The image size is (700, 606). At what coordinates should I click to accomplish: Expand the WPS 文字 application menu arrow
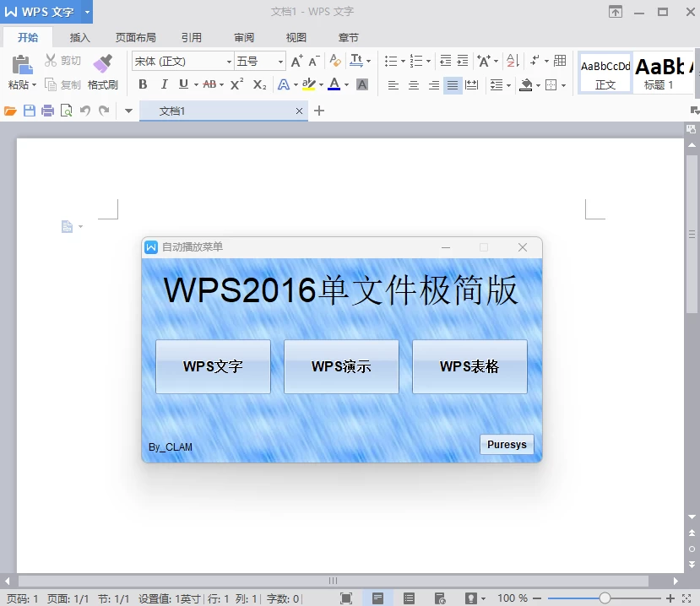pos(87,12)
